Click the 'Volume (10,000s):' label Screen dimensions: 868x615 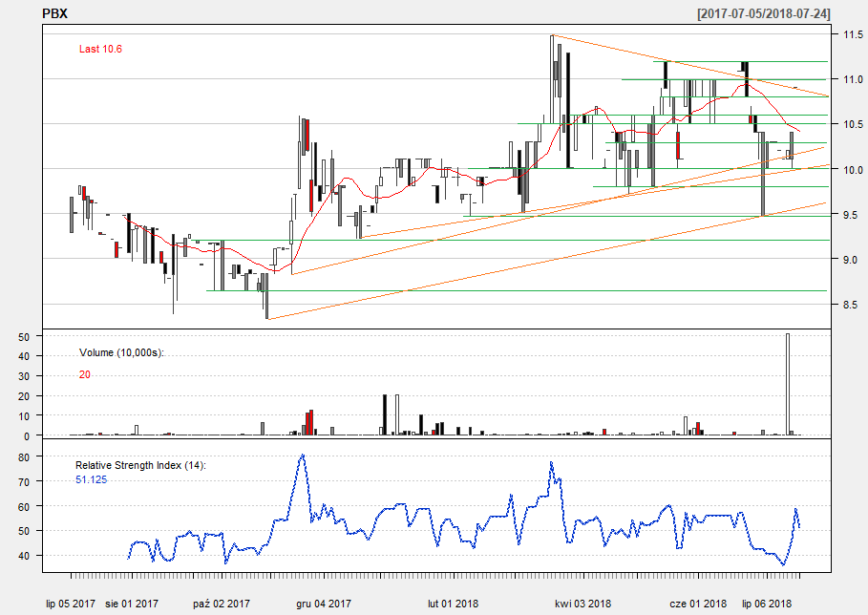tap(122, 352)
